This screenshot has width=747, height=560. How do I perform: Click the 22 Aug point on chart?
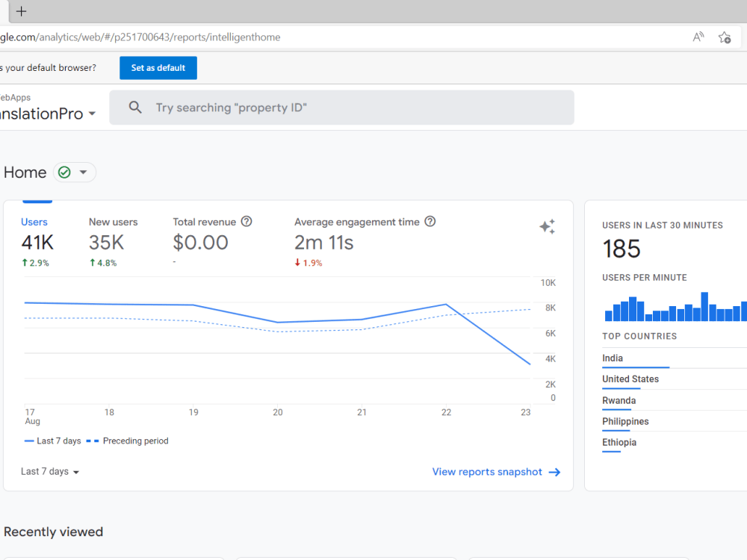pyautogui.click(x=446, y=304)
